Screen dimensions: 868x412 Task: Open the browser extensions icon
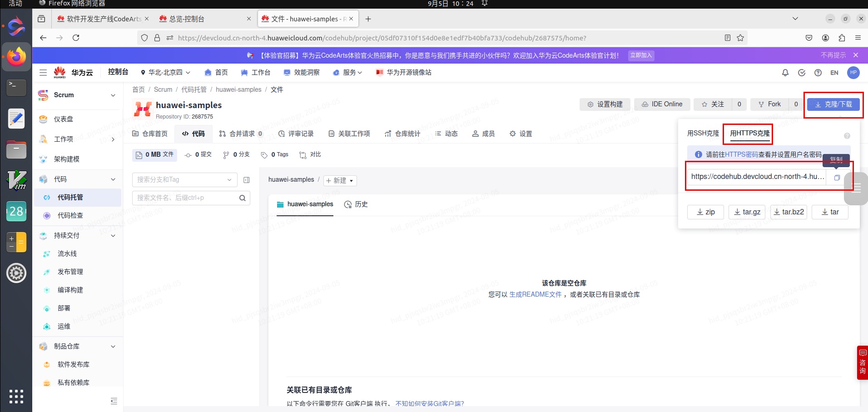(842, 38)
